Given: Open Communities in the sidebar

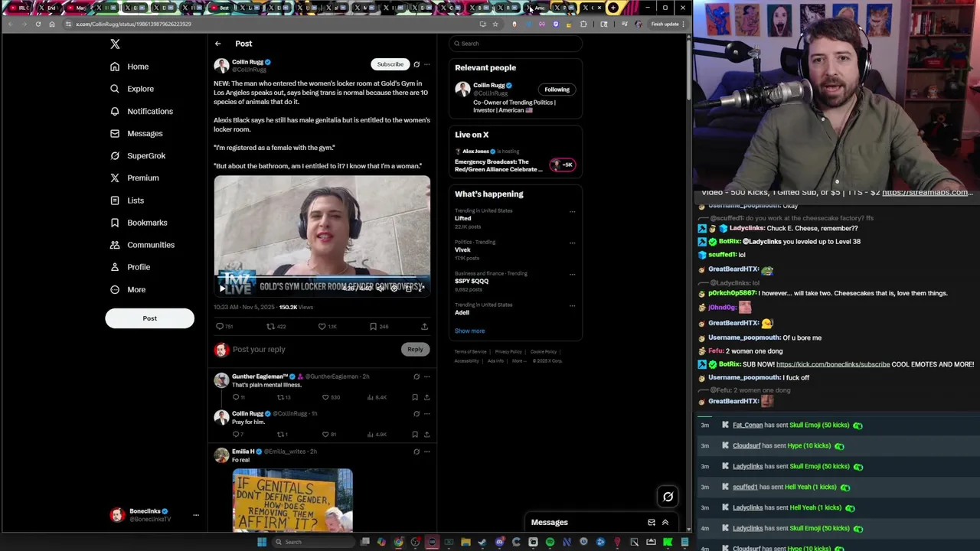Looking at the screenshot, I should pyautogui.click(x=142, y=245).
